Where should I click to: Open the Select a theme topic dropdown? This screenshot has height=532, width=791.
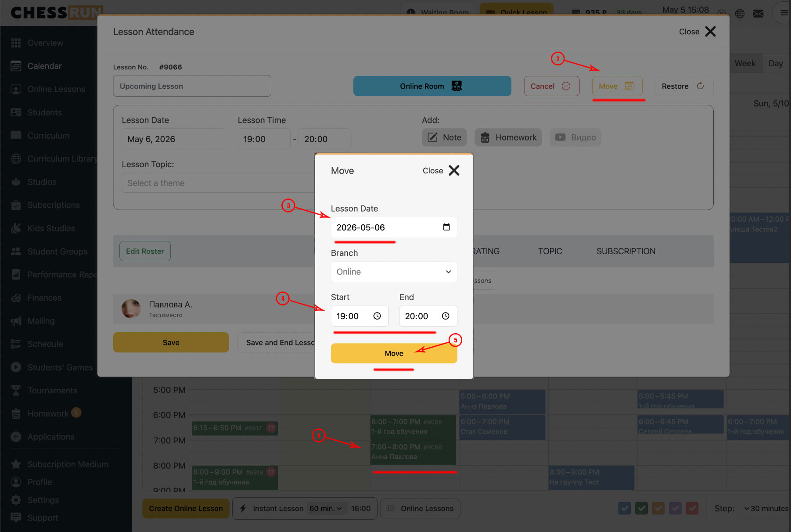(218, 183)
